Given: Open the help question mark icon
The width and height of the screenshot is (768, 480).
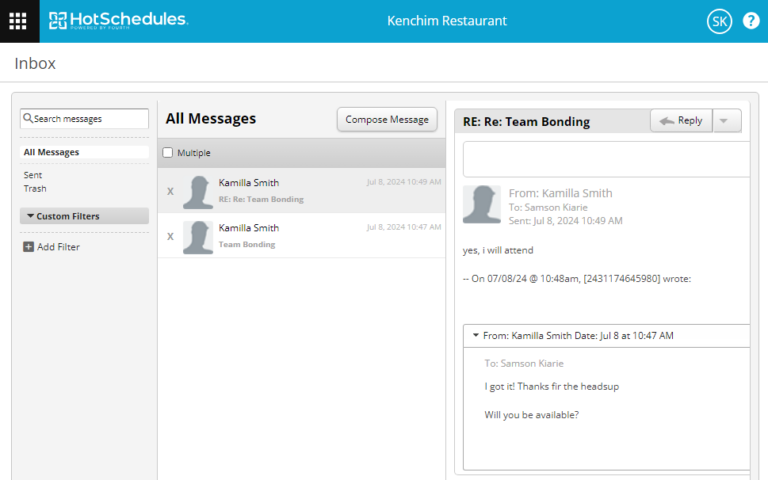Looking at the screenshot, I should 751,21.
